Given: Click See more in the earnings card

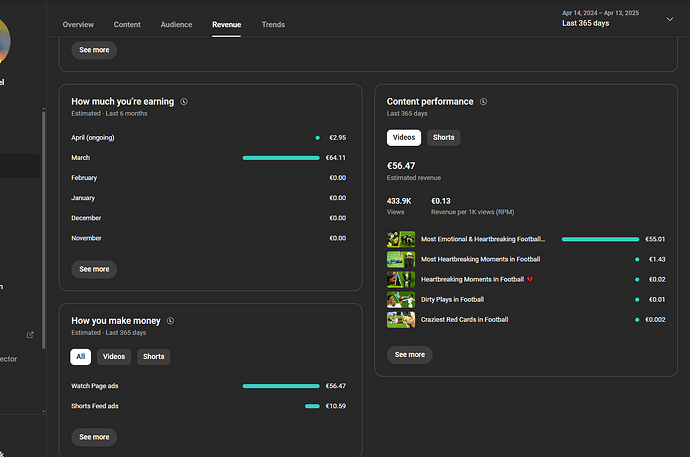Looking at the screenshot, I should coord(94,269).
